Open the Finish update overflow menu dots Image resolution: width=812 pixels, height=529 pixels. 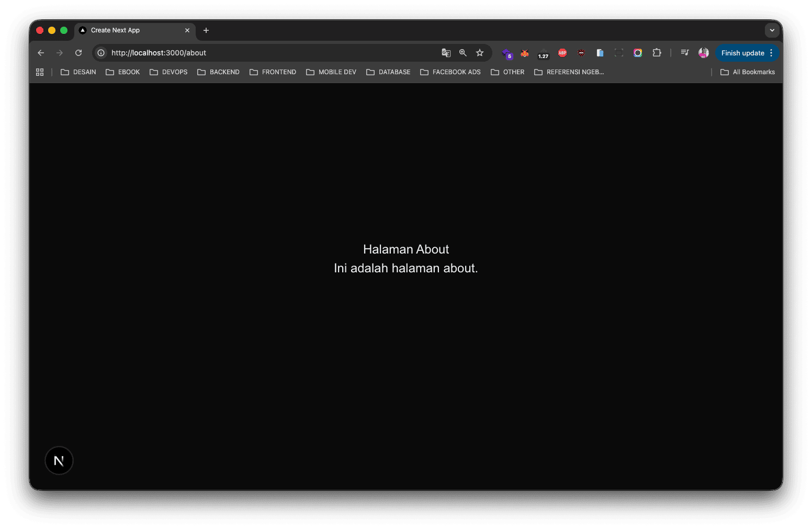[771, 53]
